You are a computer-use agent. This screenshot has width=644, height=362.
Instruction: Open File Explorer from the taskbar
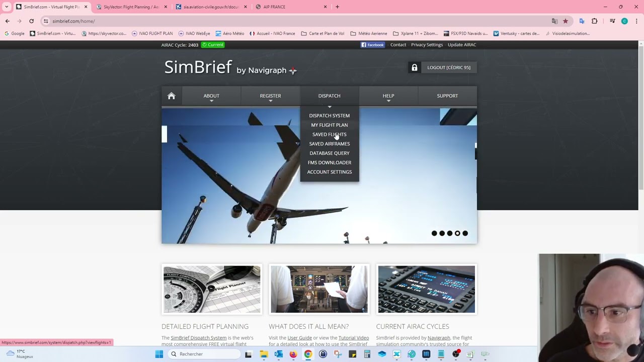264,354
